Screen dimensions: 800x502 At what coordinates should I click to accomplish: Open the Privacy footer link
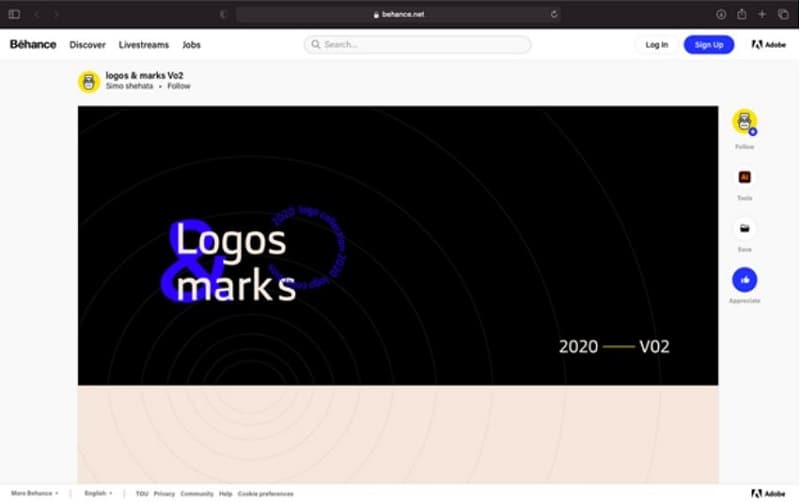point(164,494)
